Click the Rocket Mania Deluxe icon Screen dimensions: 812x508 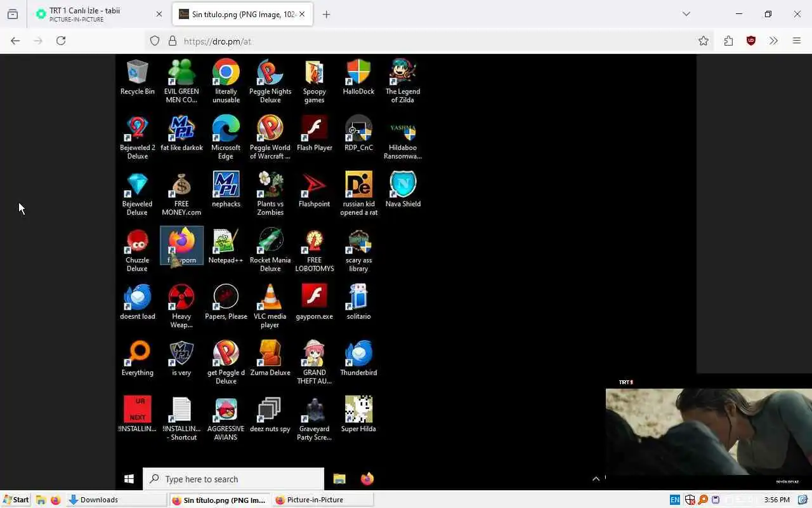pyautogui.click(x=270, y=250)
